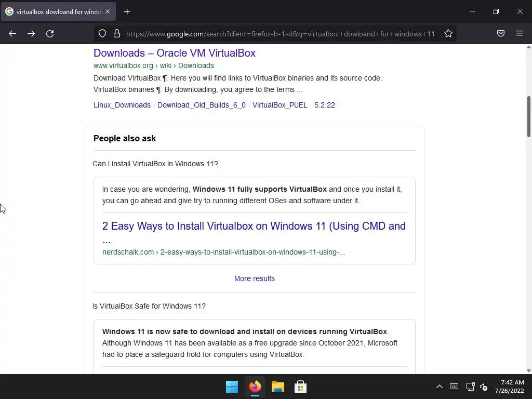Open File Explorer from taskbar
The width and height of the screenshot is (532, 399).
(277, 387)
